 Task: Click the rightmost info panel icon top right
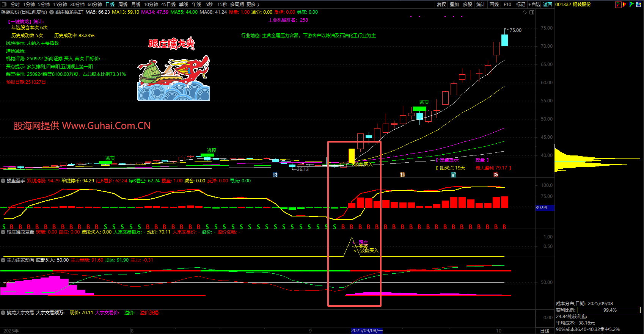pos(639,5)
